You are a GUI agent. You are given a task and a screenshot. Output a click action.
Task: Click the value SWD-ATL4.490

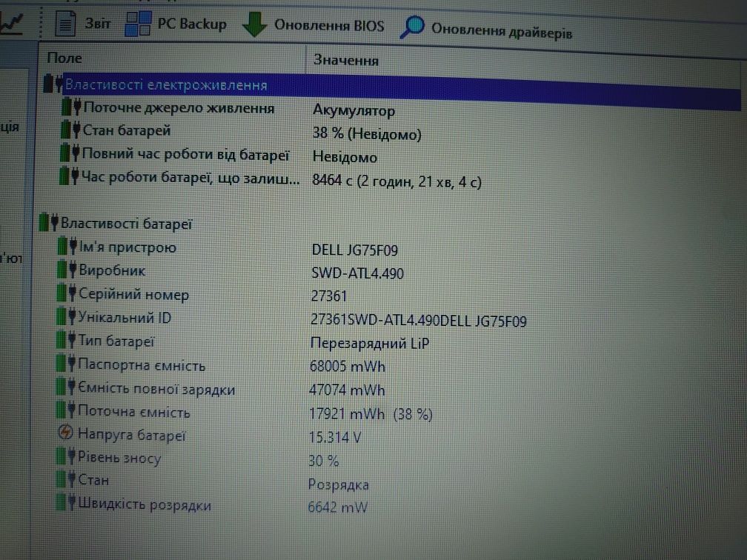pos(357,273)
